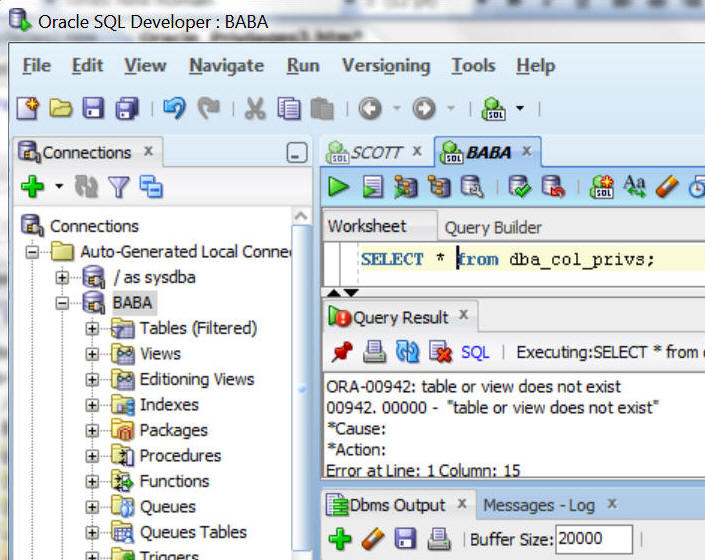This screenshot has width=705, height=560.
Task: Click the cancel query icon with red X
Action: point(440,352)
